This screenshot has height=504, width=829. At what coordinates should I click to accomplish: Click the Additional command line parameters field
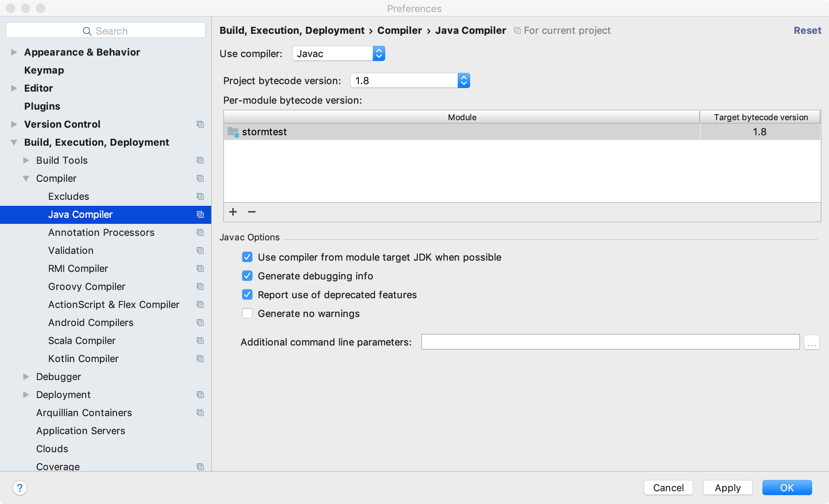click(610, 342)
